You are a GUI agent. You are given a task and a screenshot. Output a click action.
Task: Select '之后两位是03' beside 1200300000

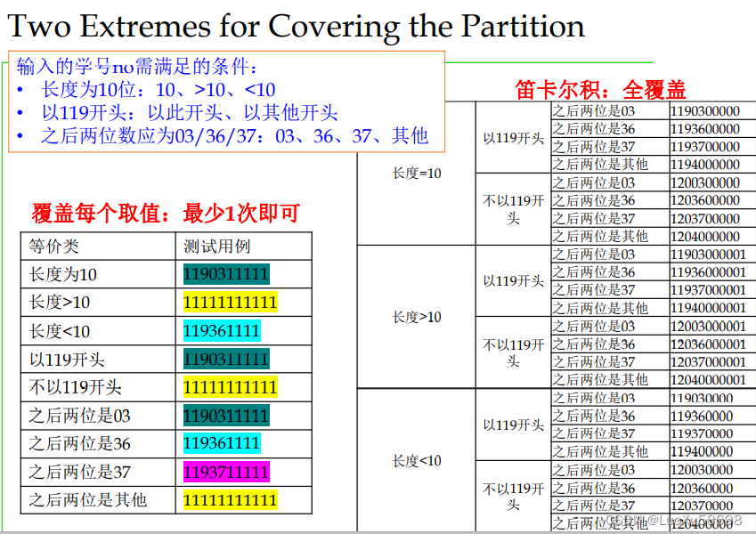coord(594,182)
